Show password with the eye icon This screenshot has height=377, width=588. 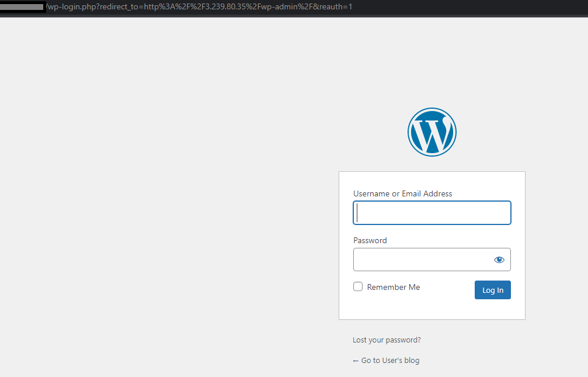click(499, 260)
